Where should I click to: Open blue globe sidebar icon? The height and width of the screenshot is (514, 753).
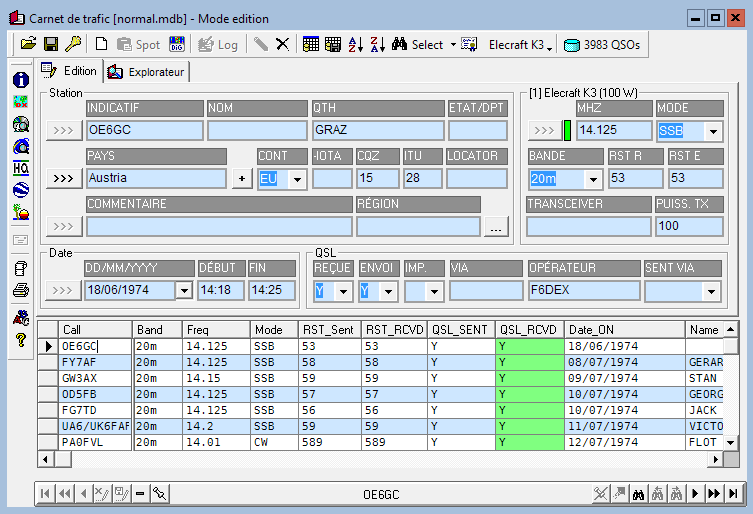(x=21, y=190)
